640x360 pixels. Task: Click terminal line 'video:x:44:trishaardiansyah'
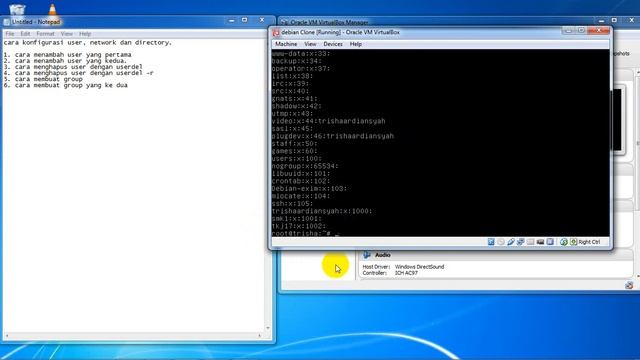click(x=328, y=121)
